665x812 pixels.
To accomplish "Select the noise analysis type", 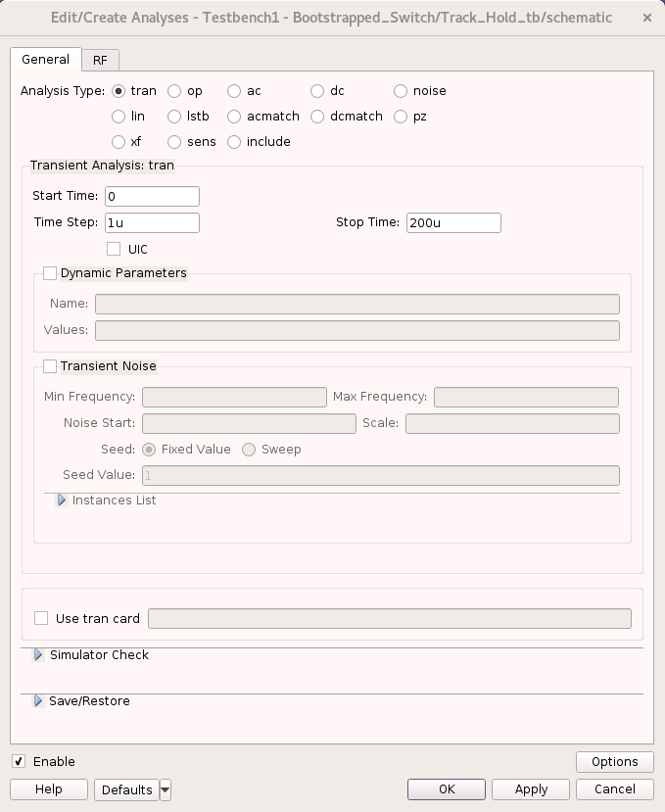I will click(x=400, y=90).
